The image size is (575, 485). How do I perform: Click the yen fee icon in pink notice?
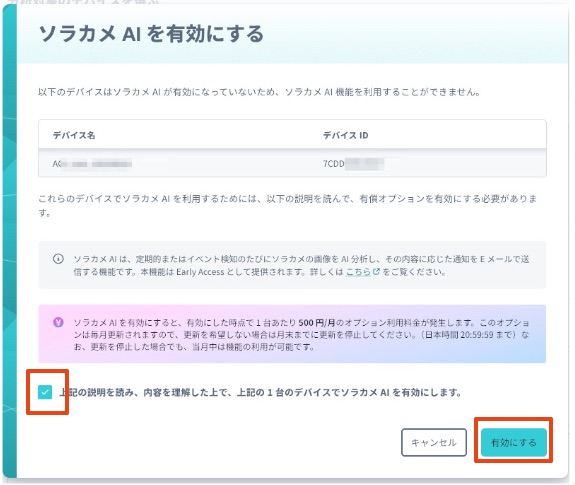[58, 322]
